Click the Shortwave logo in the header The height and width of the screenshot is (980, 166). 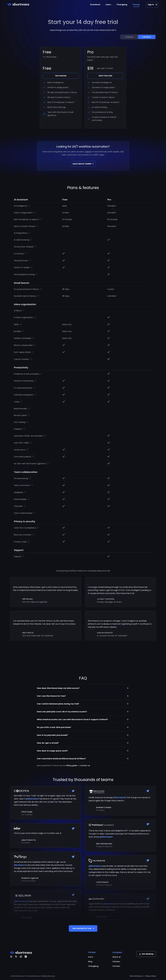click(x=18, y=5)
